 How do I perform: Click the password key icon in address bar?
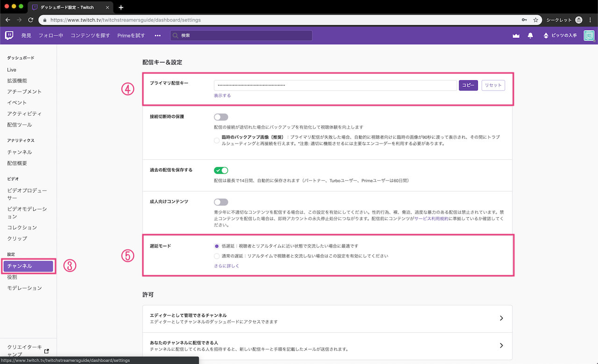[525, 20]
